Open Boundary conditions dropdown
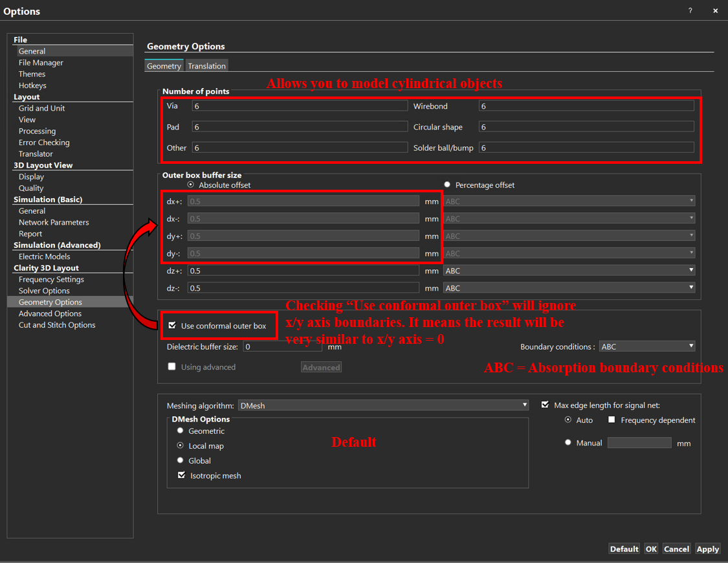 (x=646, y=346)
